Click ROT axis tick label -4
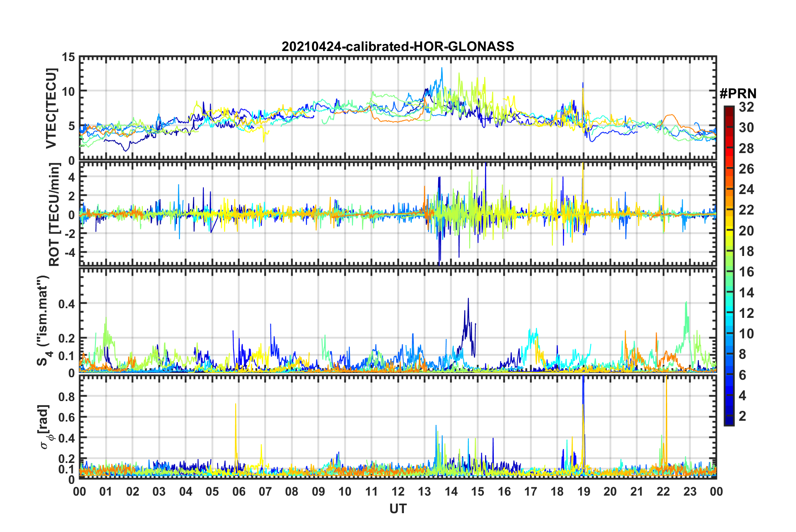The height and width of the screenshot is (532, 796). pos(70,253)
